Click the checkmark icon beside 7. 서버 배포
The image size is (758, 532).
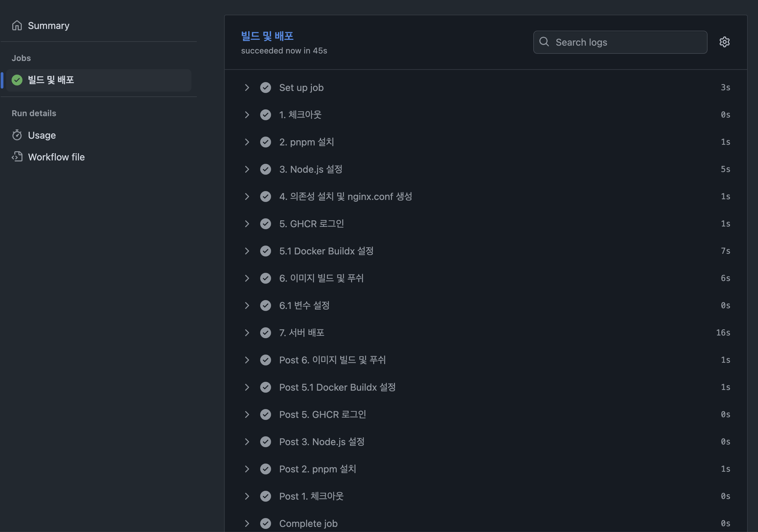click(265, 333)
